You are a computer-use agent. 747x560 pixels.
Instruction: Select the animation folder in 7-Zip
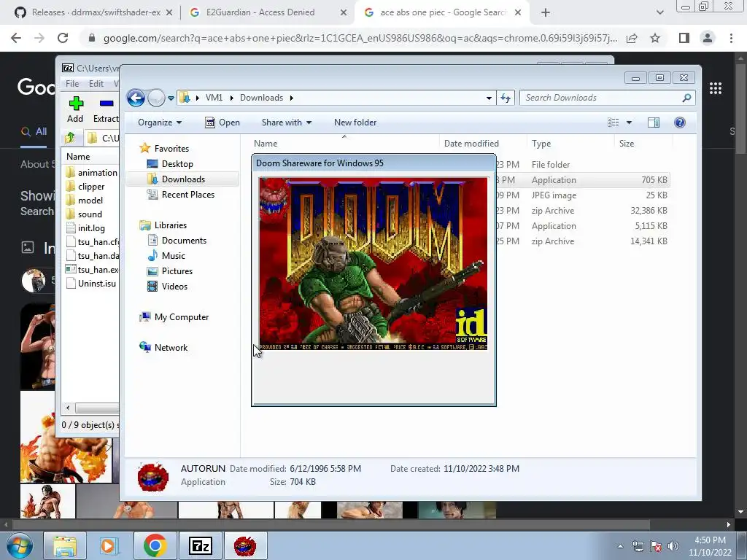(91, 172)
